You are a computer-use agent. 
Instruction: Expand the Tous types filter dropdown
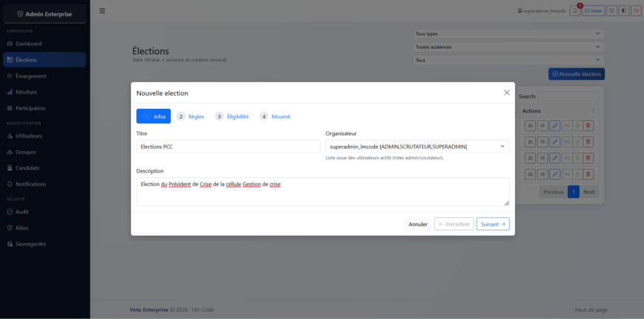508,34
